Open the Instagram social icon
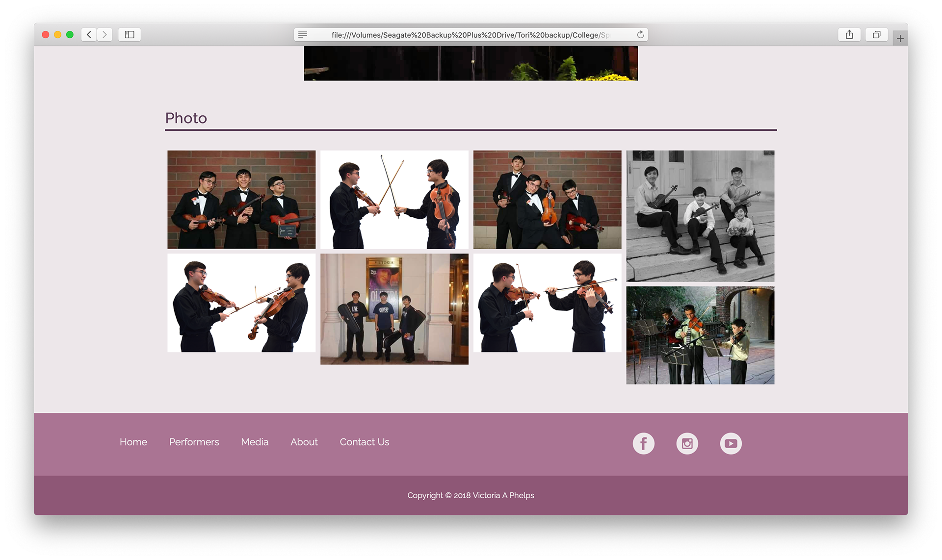The height and width of the screenshot is (560, 942). click(x=687, y=443)
